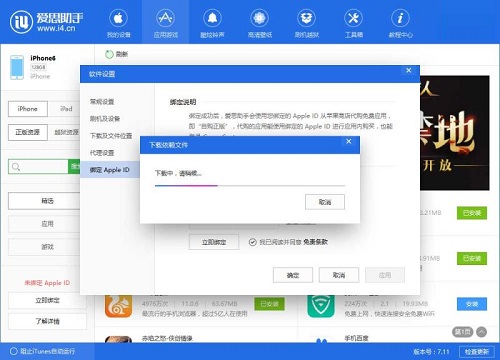Click the i4 爱思助手 logo
This screenshot has height=360, width=500.
47,22
